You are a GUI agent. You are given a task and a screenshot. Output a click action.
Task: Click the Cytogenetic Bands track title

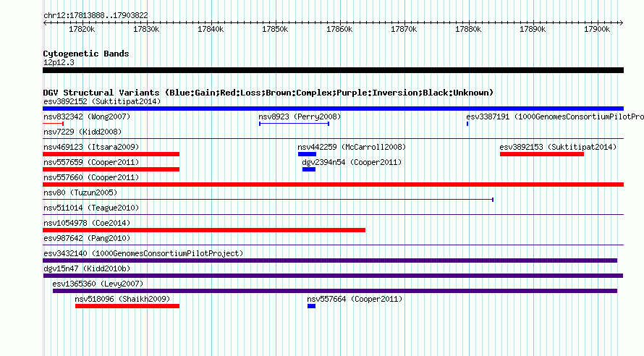(86, 54)
